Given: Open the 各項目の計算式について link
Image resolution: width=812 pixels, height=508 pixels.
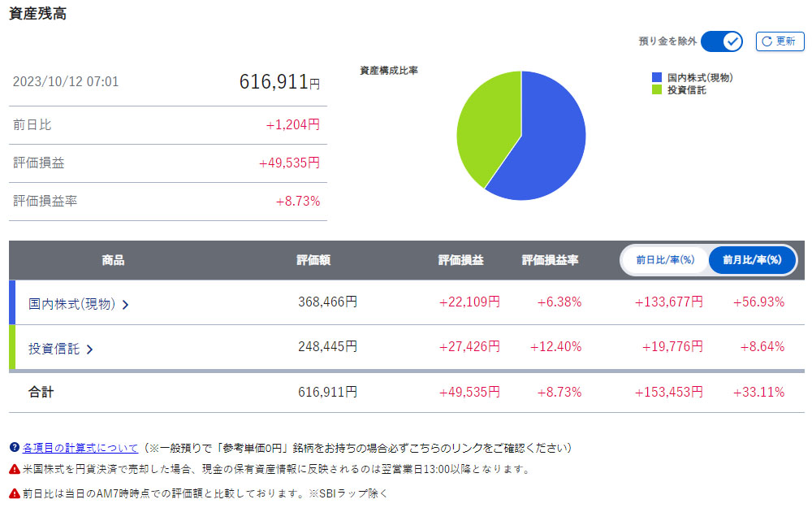Looking at the screenshot, I should coord(80,448).
